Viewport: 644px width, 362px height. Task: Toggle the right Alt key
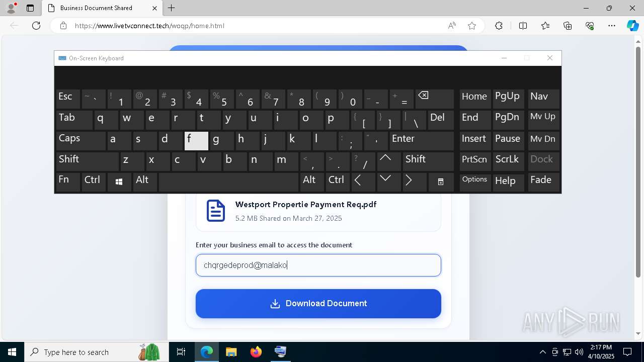[x=312, y=182]
